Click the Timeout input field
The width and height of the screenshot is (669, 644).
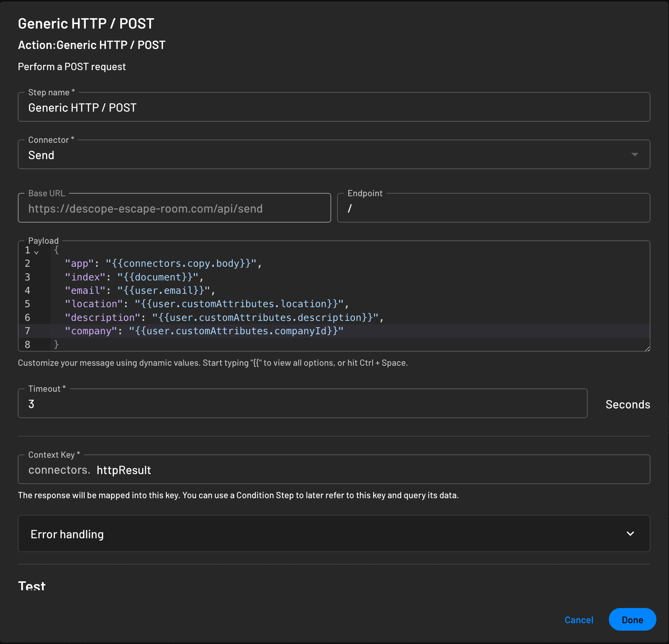pyautogui.click(x=302, y=404)
